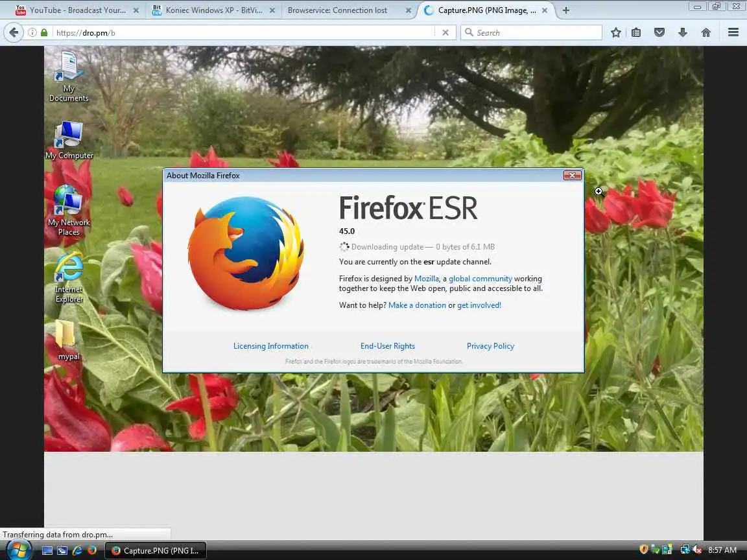Click the URL address field dro.pm/b
The image size is (747, 560).
[x=243, y=32]
